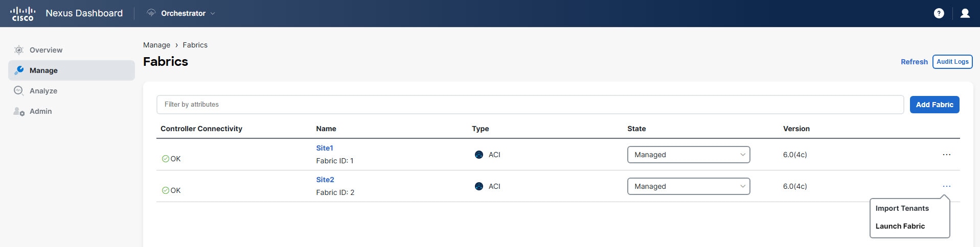The width and height of the screenshot is (980, 247).
Task: Open the user profile icon
Action: [965, 13]
